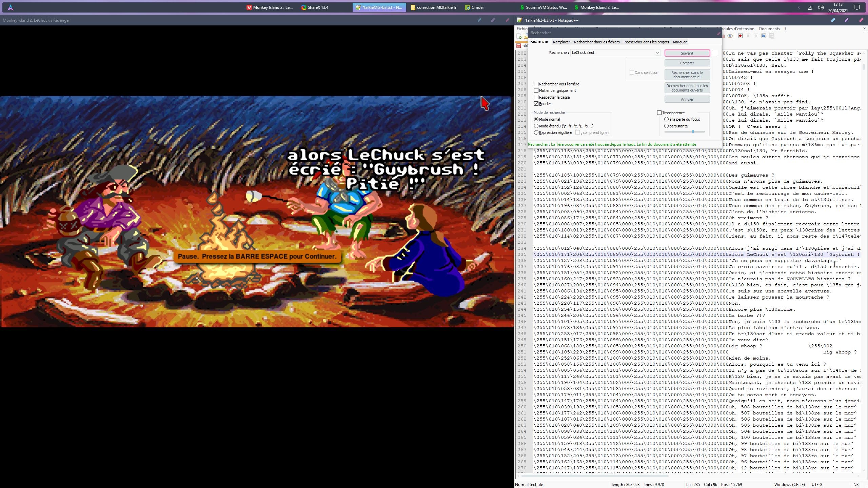
Task: Open the 'Fichier' menu
Action: (x=522, y=29)
